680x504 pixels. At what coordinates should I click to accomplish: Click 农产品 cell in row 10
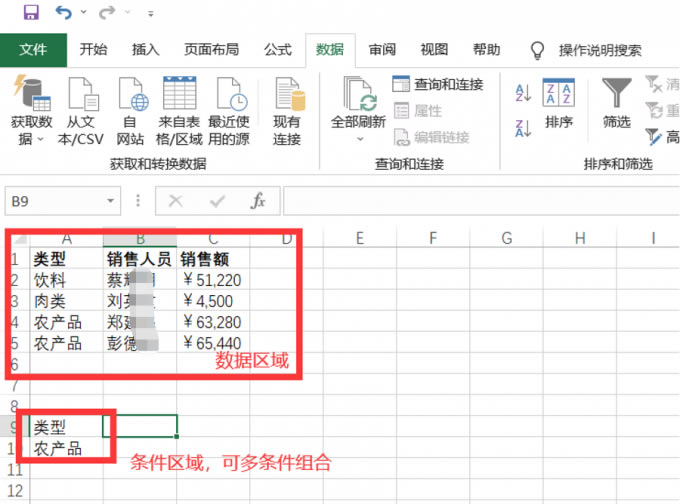pyautogui.click(x=66, y=448)
